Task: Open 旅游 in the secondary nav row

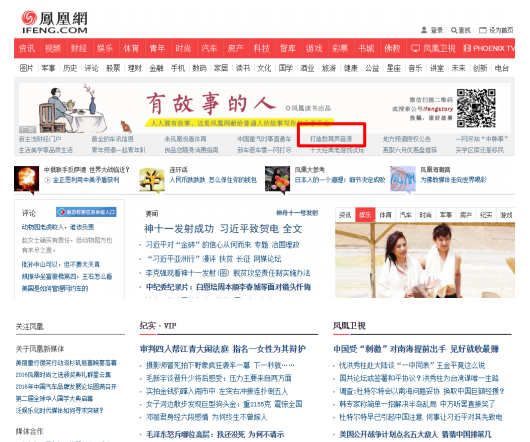Action: [329, 68]
